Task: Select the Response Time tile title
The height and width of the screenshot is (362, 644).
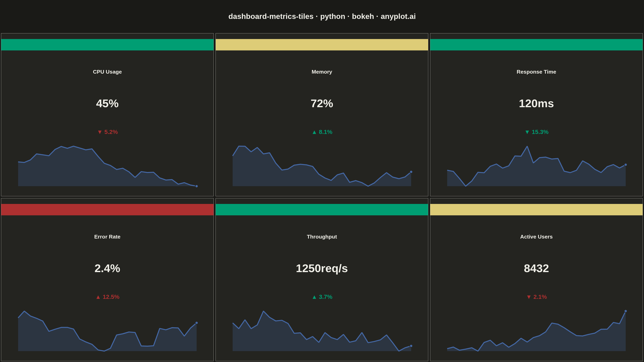Action: tap(536, 72)
